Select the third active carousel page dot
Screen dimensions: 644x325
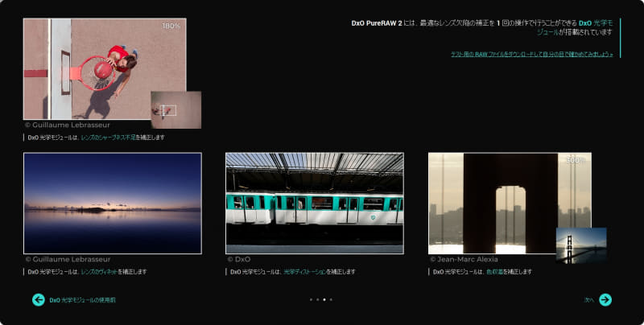[324, 299]
